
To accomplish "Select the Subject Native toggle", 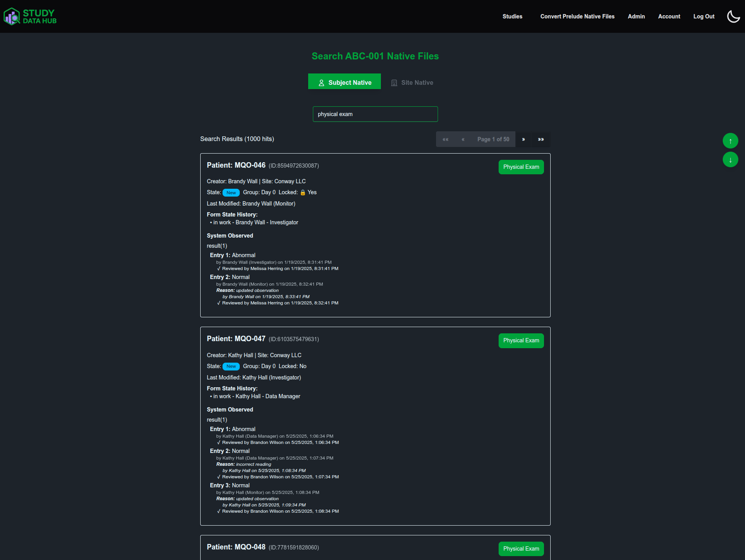I will pos(345,82).
